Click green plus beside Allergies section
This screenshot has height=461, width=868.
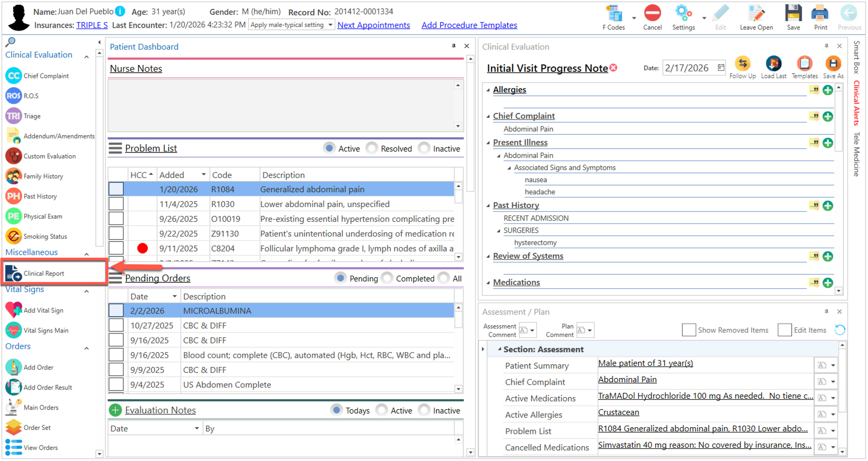[x=828, y=90]
